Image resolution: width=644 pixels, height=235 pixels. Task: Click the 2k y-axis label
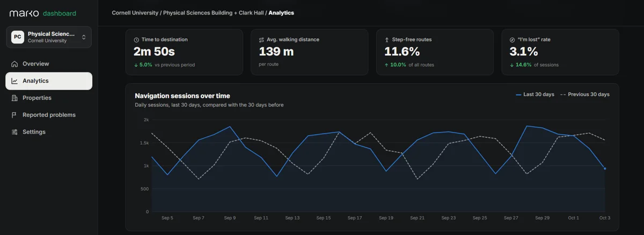146,120
